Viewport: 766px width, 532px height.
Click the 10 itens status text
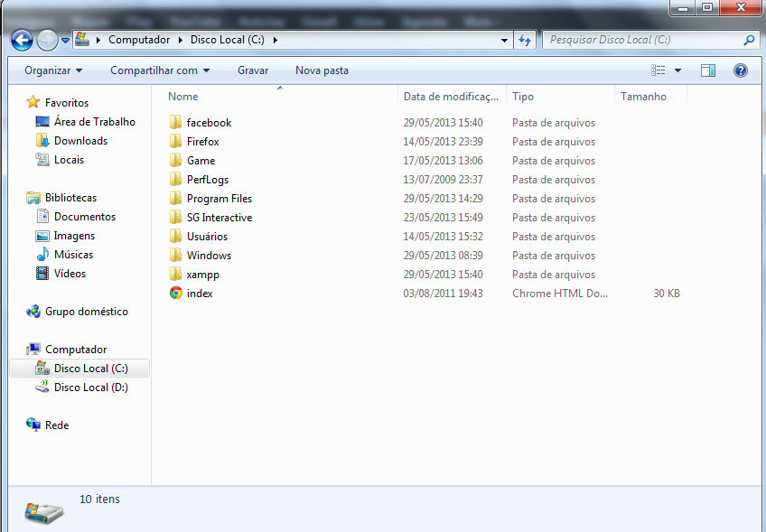click(x=99, y=499)
